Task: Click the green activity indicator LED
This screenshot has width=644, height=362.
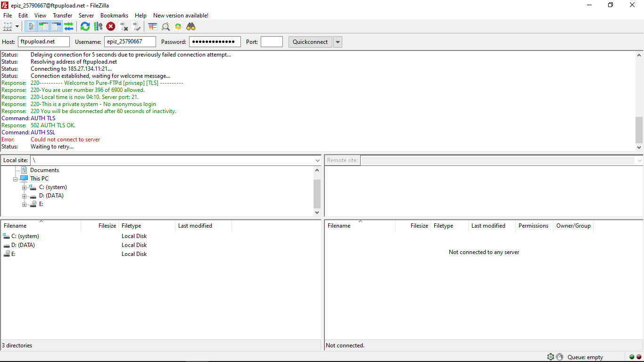Action: click(632, 357)
